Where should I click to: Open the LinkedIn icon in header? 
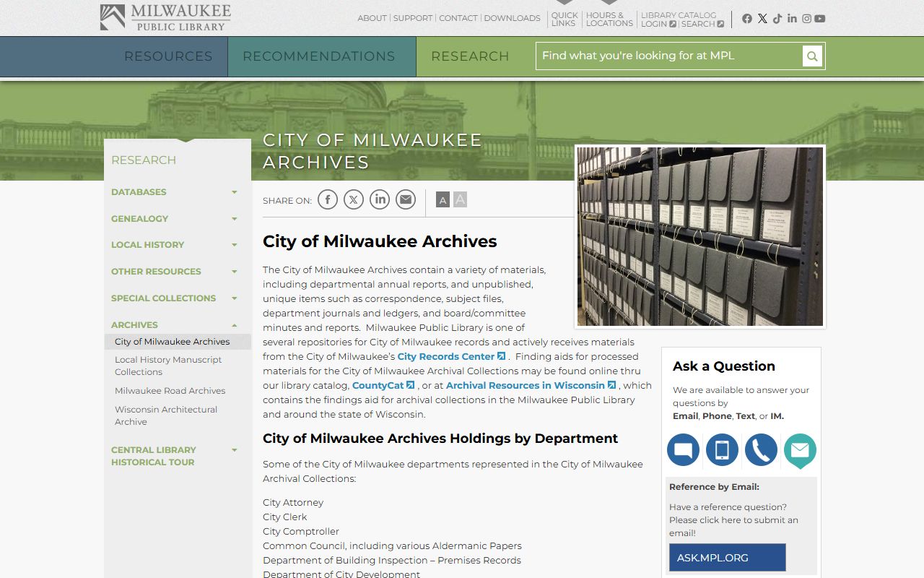[792, 19]
